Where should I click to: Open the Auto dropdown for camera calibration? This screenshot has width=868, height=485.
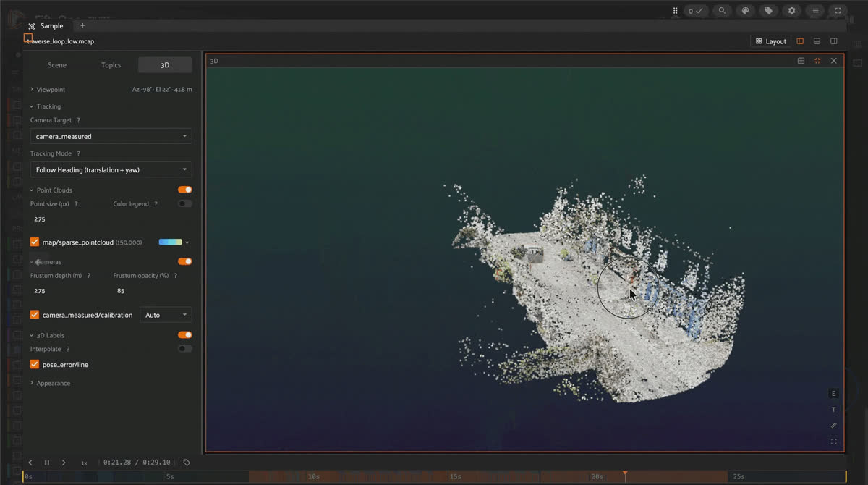[x=166, y=315]
